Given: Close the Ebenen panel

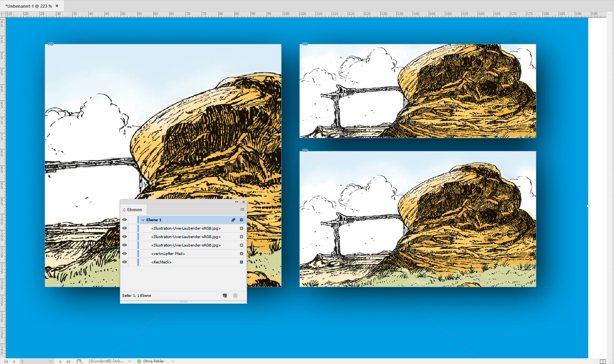Looking at the screenshot, I should coord(244,202).
